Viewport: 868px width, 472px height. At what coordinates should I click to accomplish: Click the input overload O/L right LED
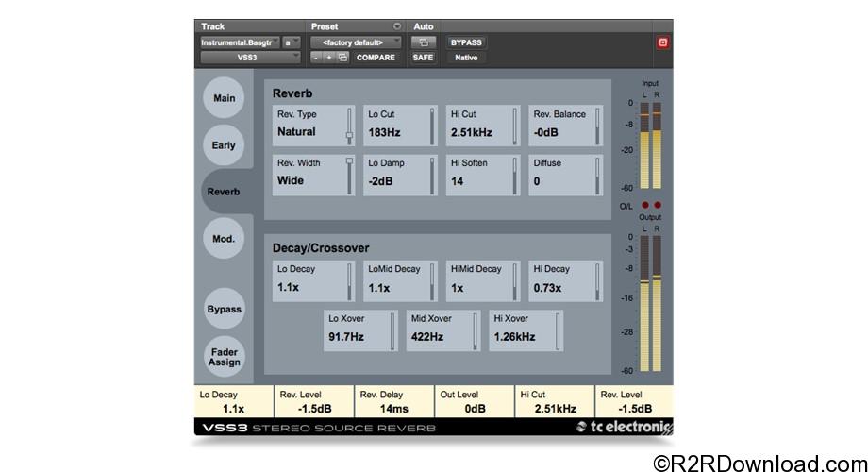coord(658,205)
